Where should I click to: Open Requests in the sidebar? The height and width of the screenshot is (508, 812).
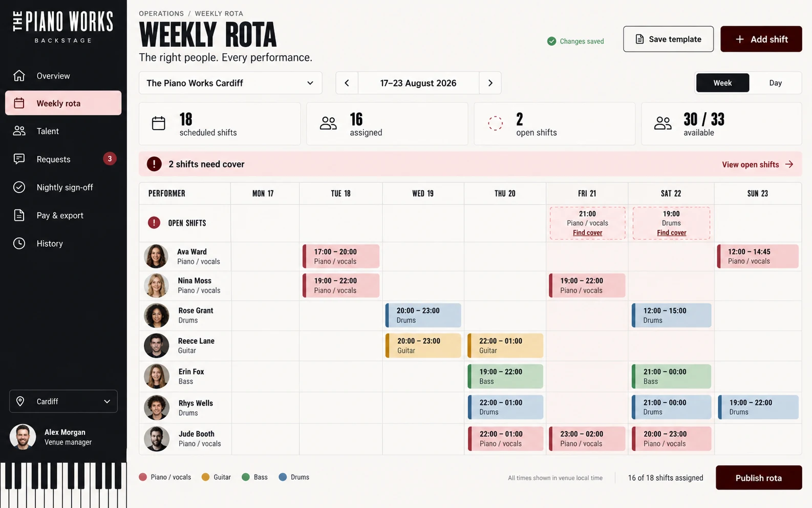tap(63, 159)
